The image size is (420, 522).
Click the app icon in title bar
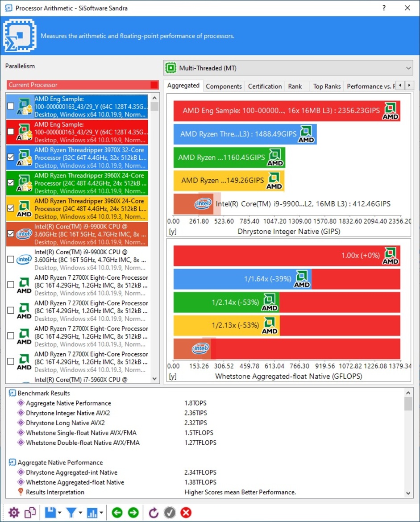[x=8, y=8]
